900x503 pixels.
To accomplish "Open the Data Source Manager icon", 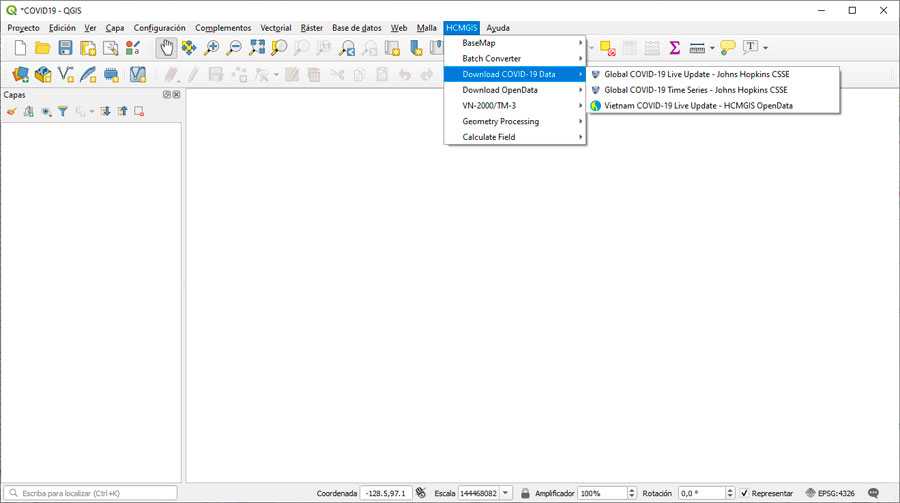I will coord(20,74).
